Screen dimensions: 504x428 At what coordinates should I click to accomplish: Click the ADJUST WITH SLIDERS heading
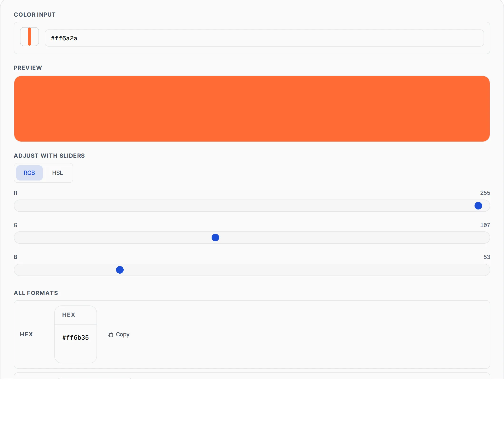click(x=49, y=156)
